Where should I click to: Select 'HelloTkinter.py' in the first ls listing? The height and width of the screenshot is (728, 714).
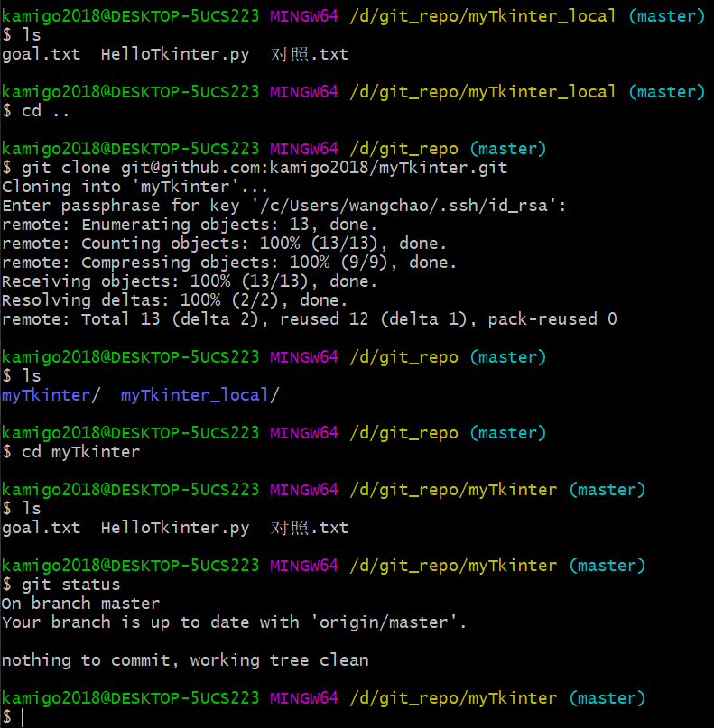(175, 54)
